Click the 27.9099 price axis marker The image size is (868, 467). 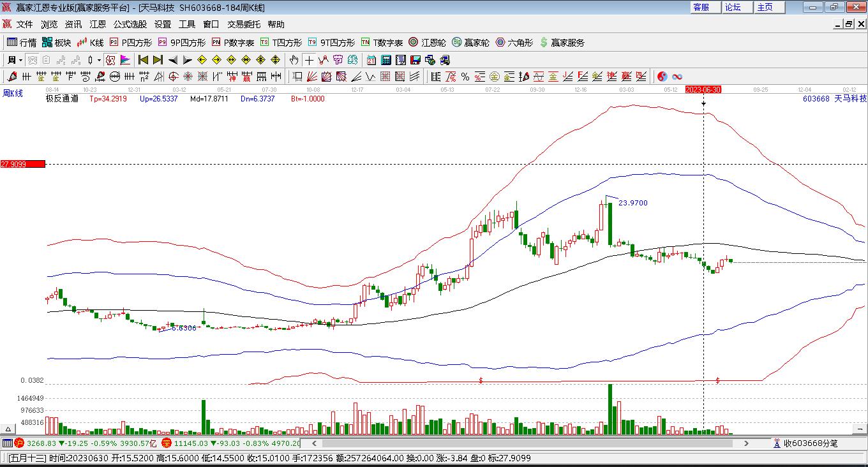click(x=23, y=165)
